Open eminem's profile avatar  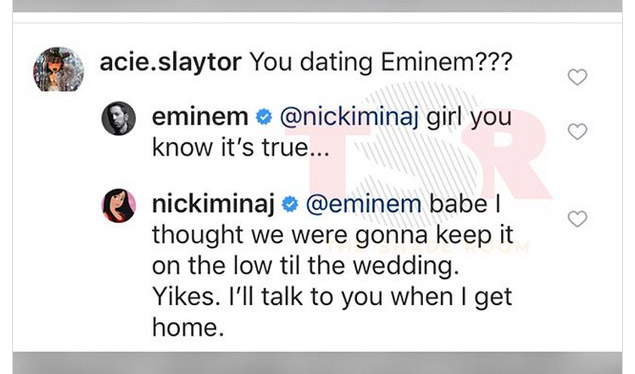click(118, 118)
